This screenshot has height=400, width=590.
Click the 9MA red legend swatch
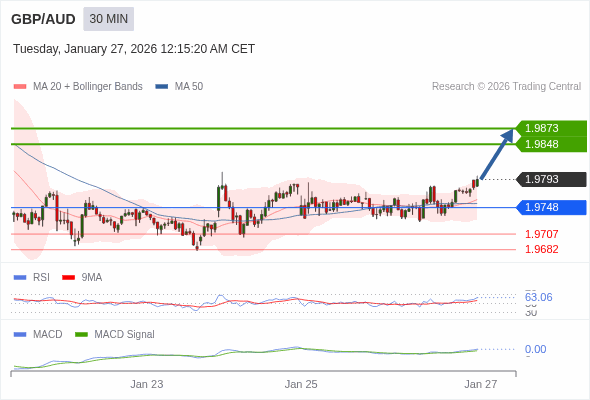(68, 278)
